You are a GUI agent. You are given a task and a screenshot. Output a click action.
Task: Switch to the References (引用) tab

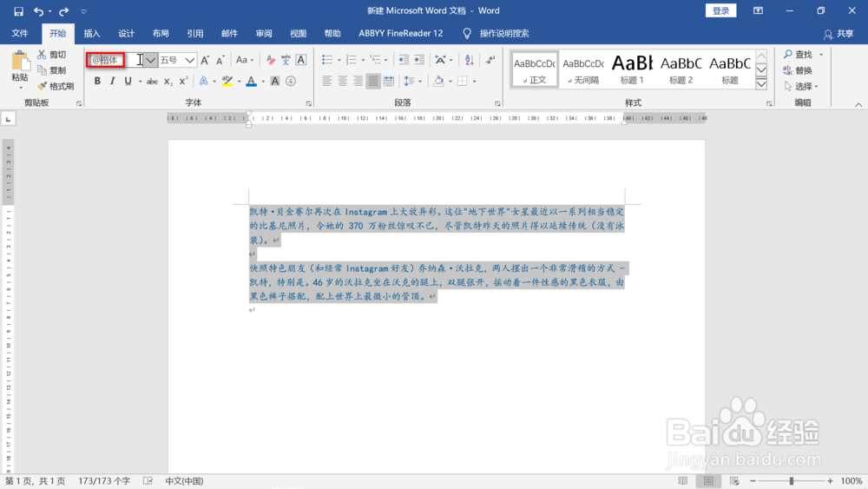194,33
